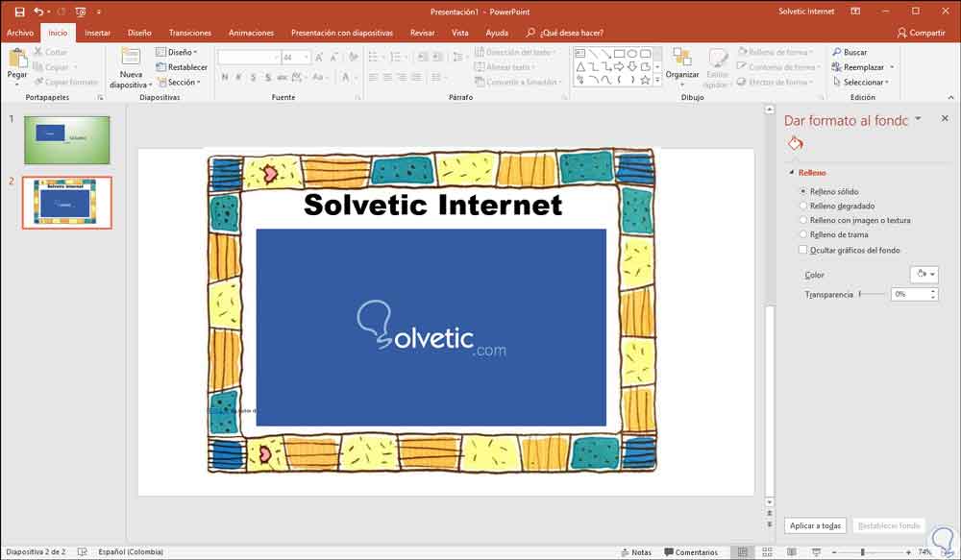961x560 pixels.
Task: Click Compartir share button
Action: [922, 33]
